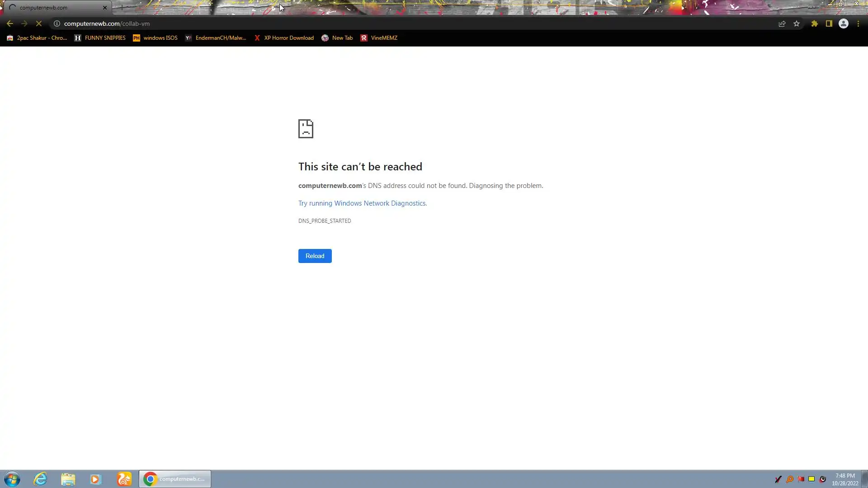This screenshot has width=868, height=488.
Task: Open the FUNNY SNIPPIES bookmark
Action: (x=100, y=38)
